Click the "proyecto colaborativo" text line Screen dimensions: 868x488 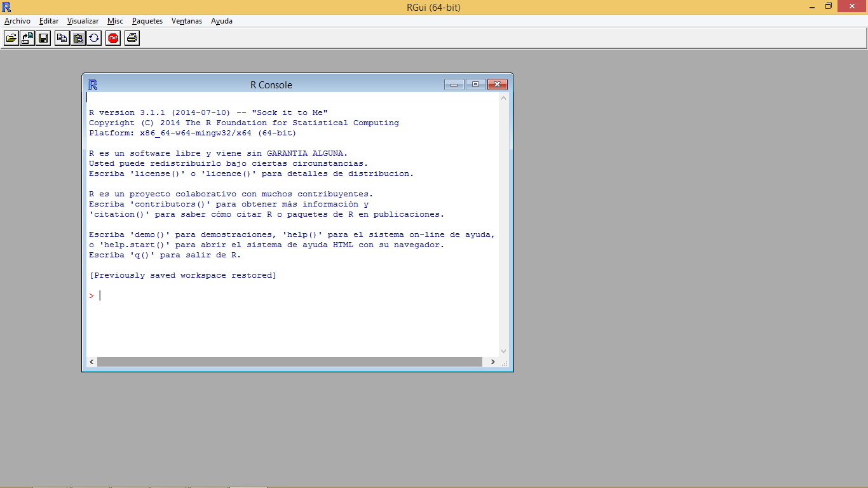point(231,194)
